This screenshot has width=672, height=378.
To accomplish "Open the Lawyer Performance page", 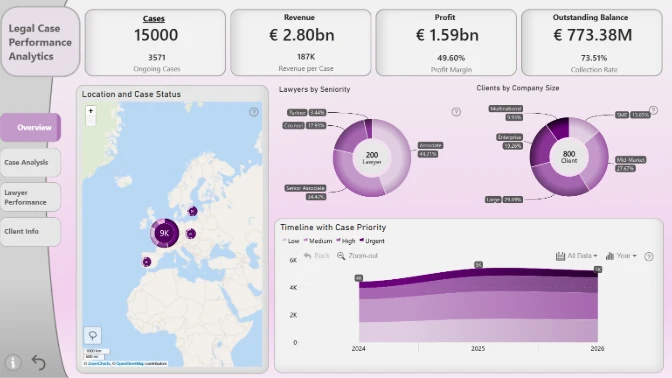I will [30, 197].
